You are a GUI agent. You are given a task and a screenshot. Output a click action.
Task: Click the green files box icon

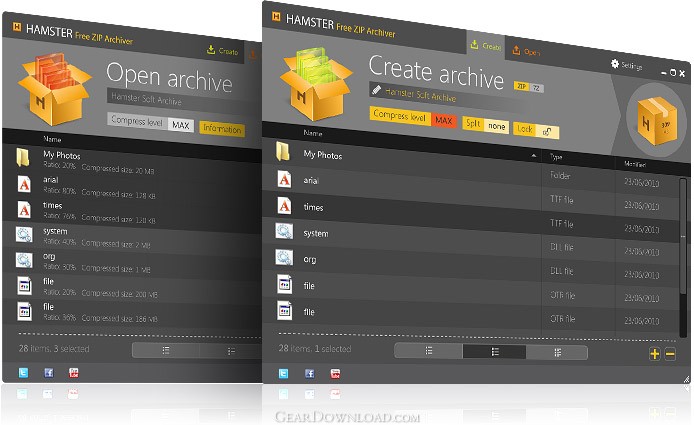tap(316, 84)
